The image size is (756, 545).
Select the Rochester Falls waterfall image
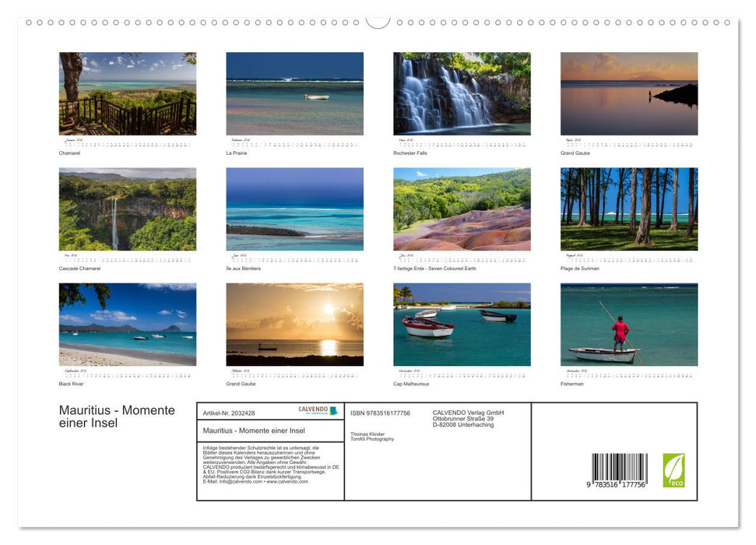pyautogui.click(x=462, y=93)
